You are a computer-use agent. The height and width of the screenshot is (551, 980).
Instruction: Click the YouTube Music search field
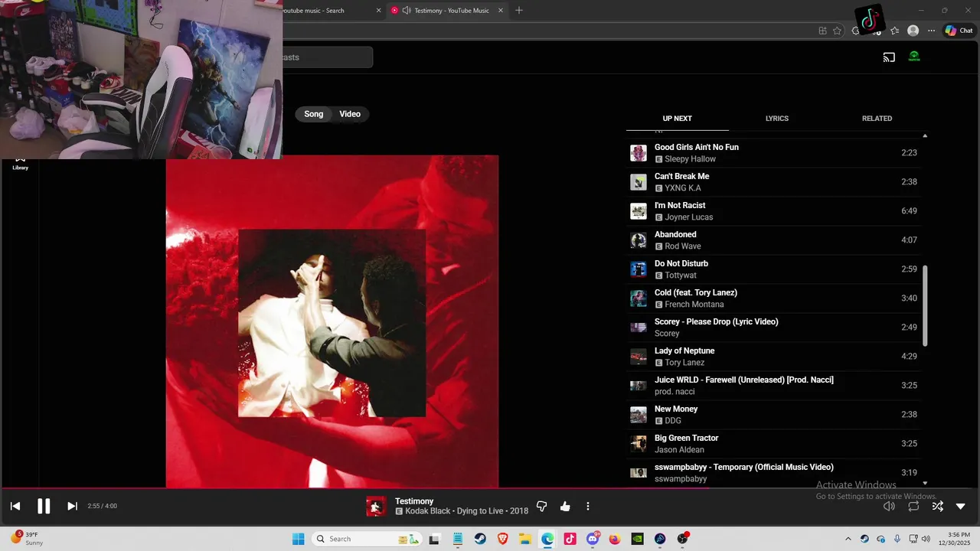pyautogui.click(x=327, y=57)
